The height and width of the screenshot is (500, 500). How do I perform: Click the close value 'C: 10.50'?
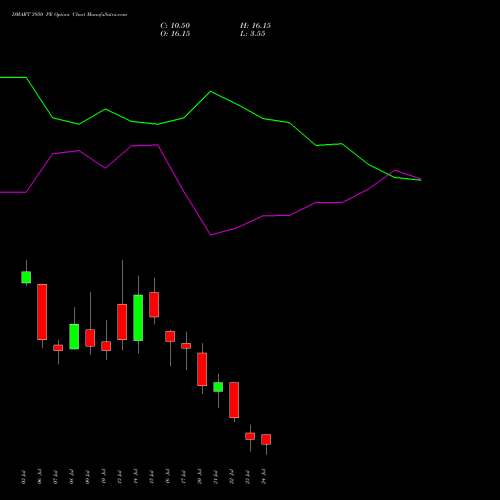[175, 26]
